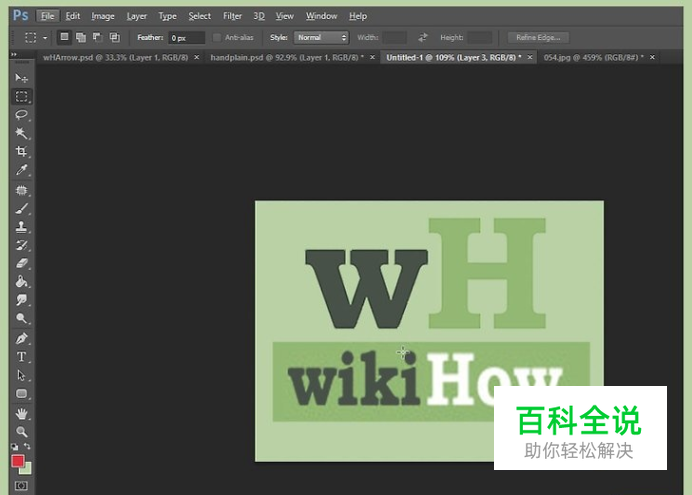Choose Intersect with Selection mode
Image resolution: width=692 pixels, height=495 pixels.
click(x=115, y=38)
